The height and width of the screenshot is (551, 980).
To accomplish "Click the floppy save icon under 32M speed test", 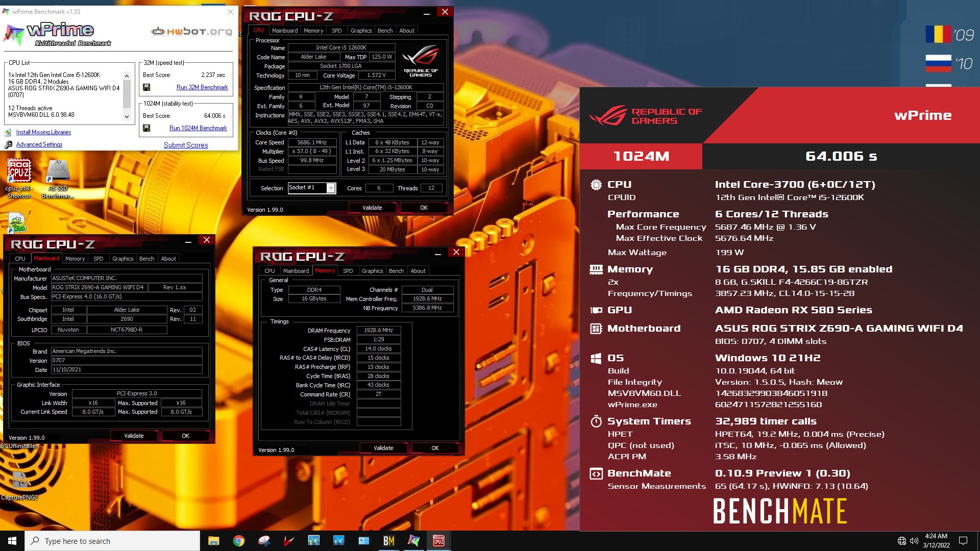I will point(146,87).
